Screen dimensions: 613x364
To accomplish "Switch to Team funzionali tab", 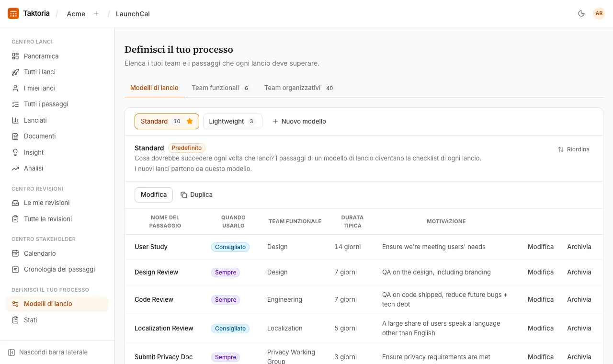I will [x=220, y=88].
